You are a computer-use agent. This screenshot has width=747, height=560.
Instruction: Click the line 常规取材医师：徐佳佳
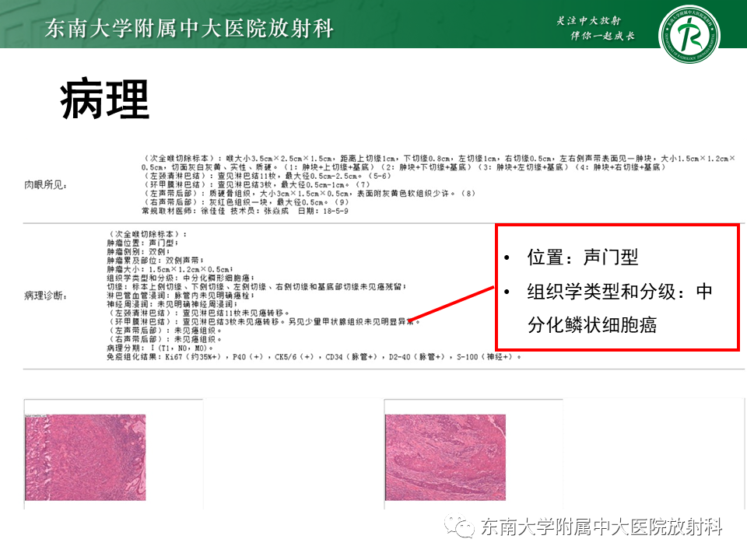tap(245, 211)
